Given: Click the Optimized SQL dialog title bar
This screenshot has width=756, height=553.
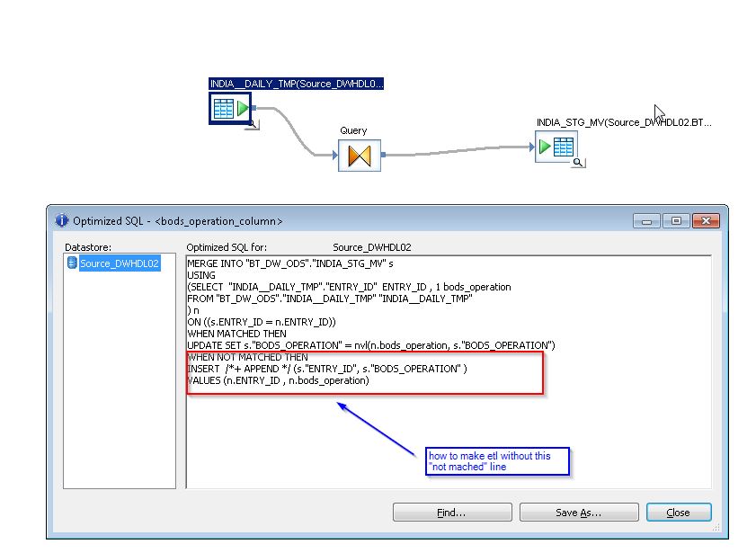Looking at the screenshot, I should (270, 220).
